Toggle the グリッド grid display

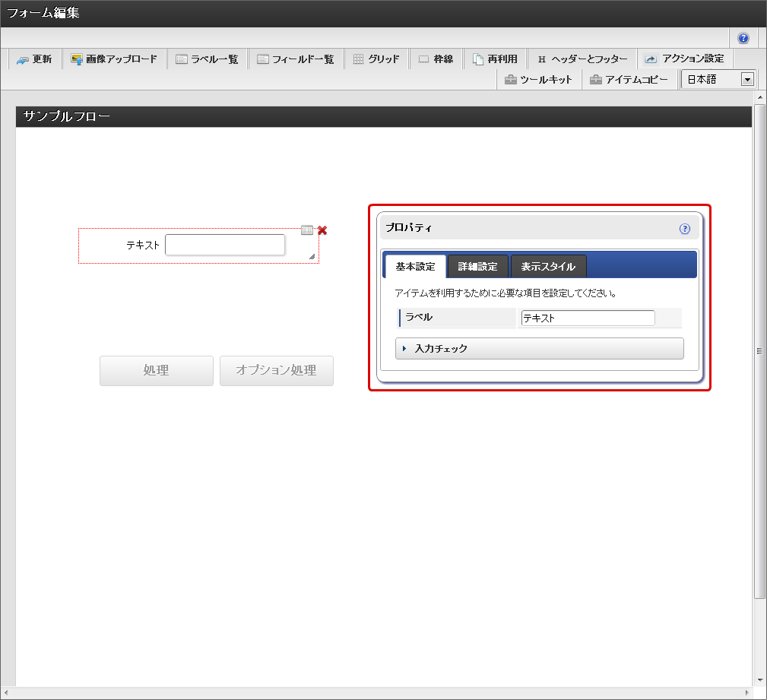pyautogui.click(x=376, y=59)
